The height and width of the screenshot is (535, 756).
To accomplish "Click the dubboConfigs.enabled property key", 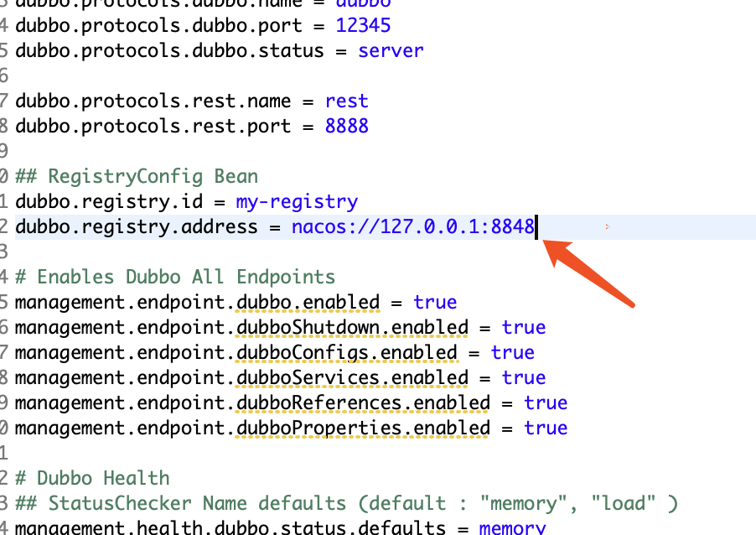I will 236,353.
